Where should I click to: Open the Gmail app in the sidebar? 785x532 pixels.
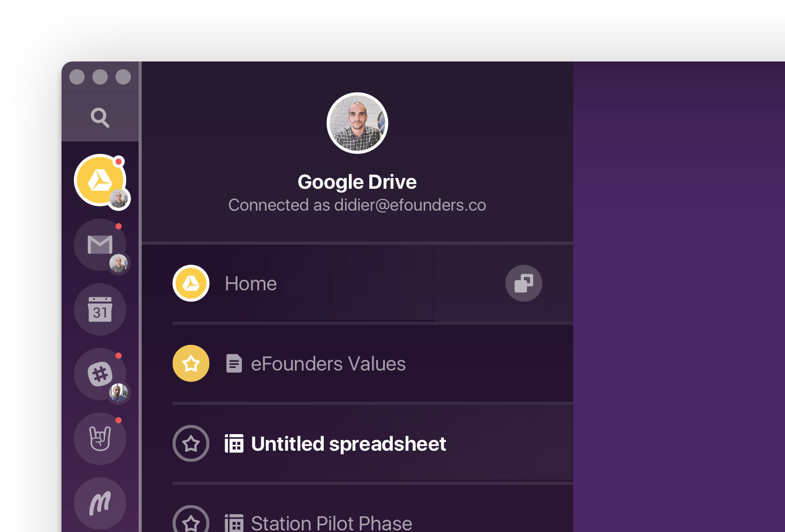[100, 245]
